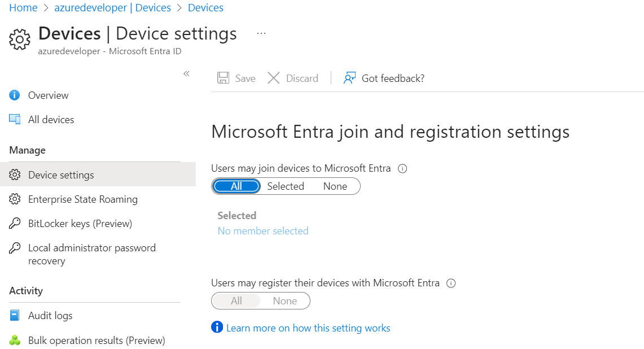The height and width of the screenshot is (349, 644).
Task: Select All for joining devices
Action: [236, 186]
